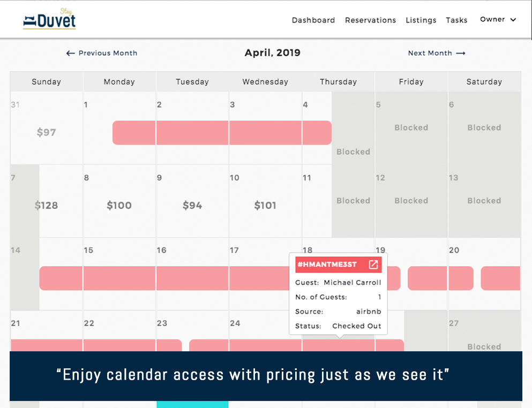Click the $94 price on April 9
Image resolution: width=532 pixels, height=408 pixels.
click(x=192, y=205)
